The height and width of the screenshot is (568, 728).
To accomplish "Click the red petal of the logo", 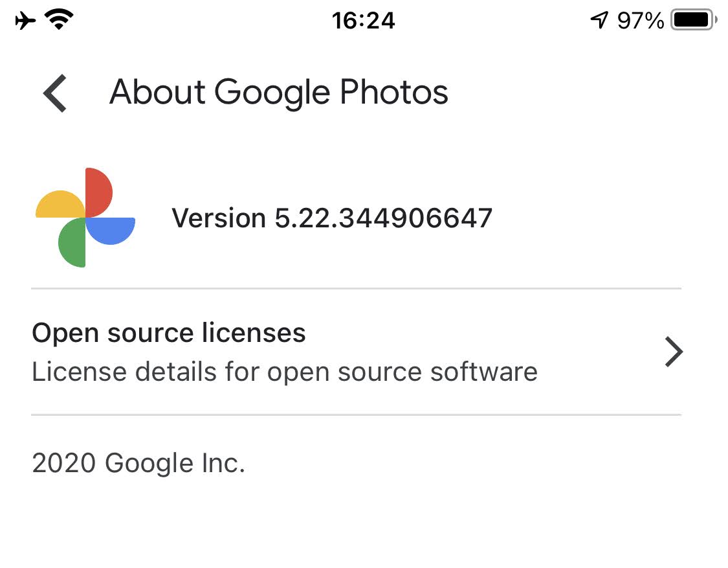I will click(98, 192).
